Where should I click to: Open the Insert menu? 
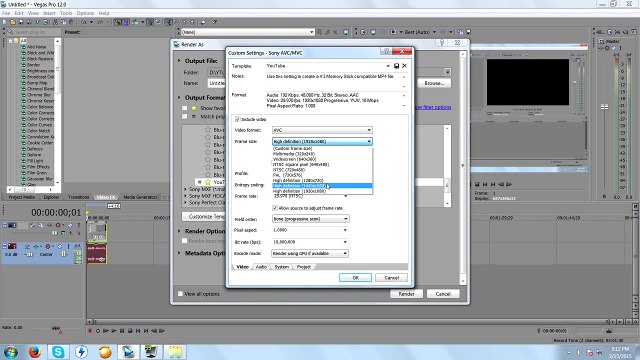tap(49, 13)
